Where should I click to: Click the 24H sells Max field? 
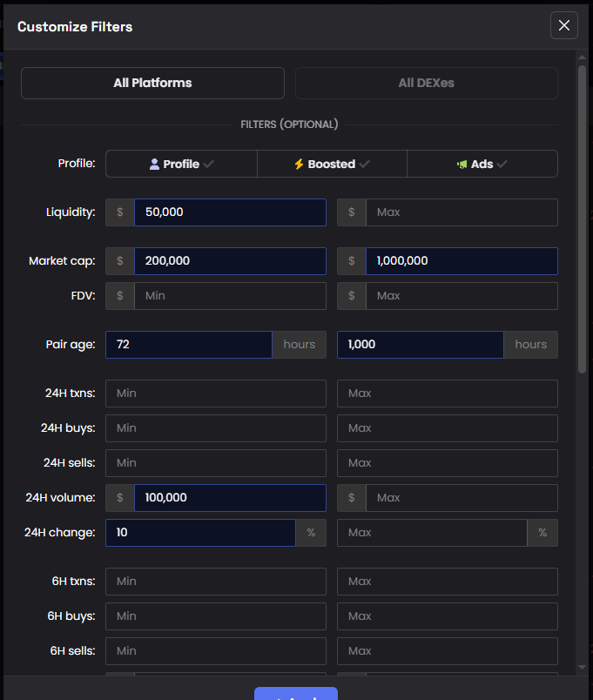448,463
